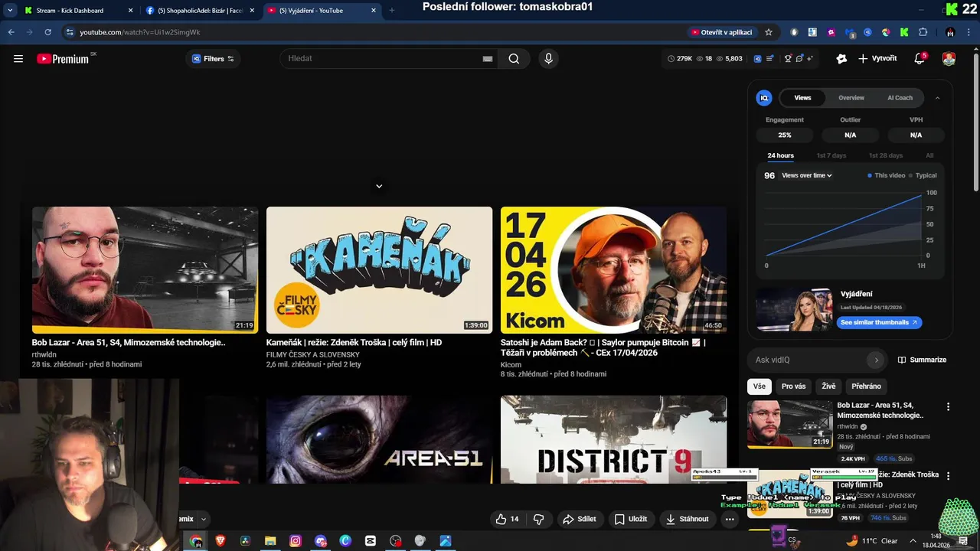Open a new Chrome tab

pyautogui.click(x=392, y=11)
